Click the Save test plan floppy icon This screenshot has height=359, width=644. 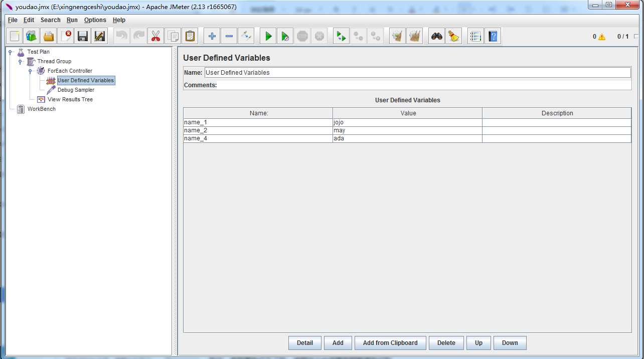(83, 36)
